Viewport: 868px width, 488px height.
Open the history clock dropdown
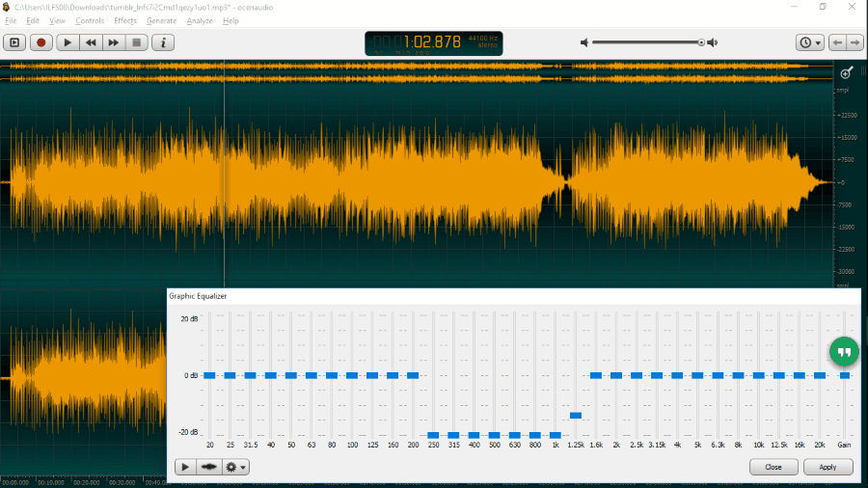coord(810,42)
